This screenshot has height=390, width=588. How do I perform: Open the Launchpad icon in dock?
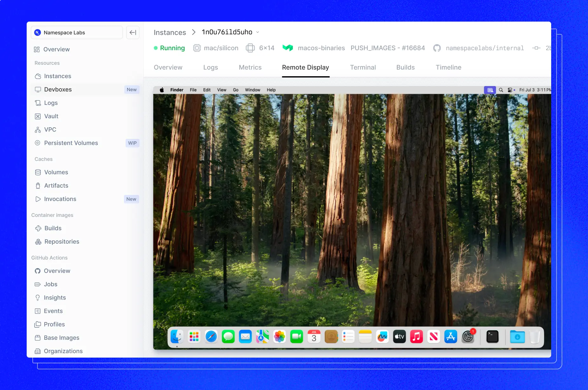tap(194, 337)
